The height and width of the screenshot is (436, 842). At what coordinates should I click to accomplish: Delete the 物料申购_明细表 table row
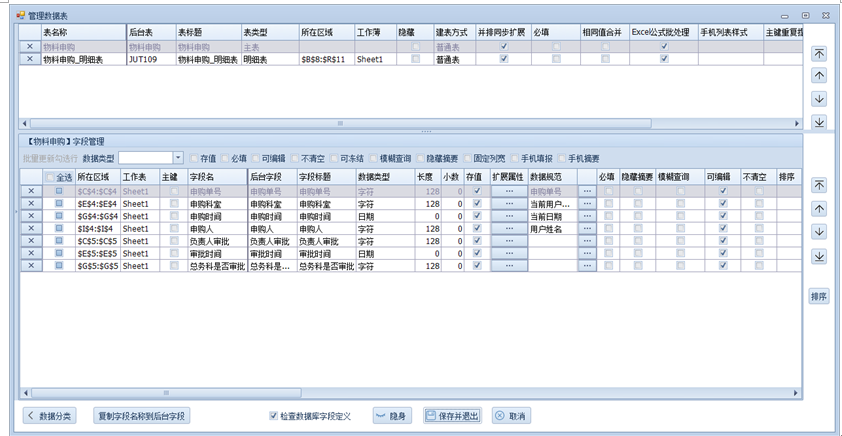click(29, 60)
